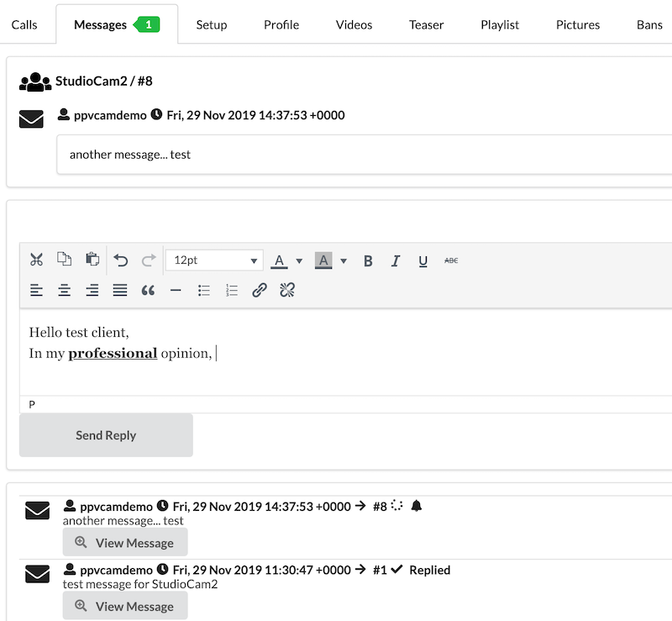This screenshot has height=621, width=672.
Task: Switch to the Playlist tab
Action: point(500,25)
